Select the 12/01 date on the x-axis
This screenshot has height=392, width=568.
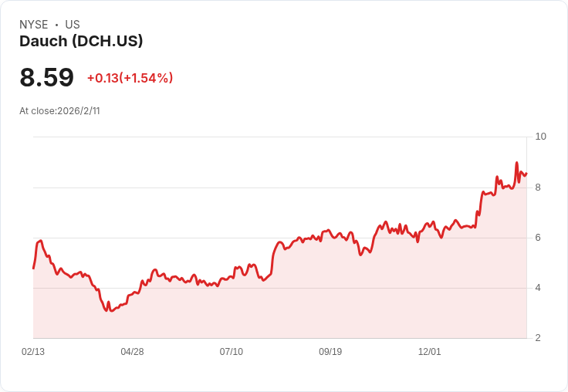(x=429, y=352)
